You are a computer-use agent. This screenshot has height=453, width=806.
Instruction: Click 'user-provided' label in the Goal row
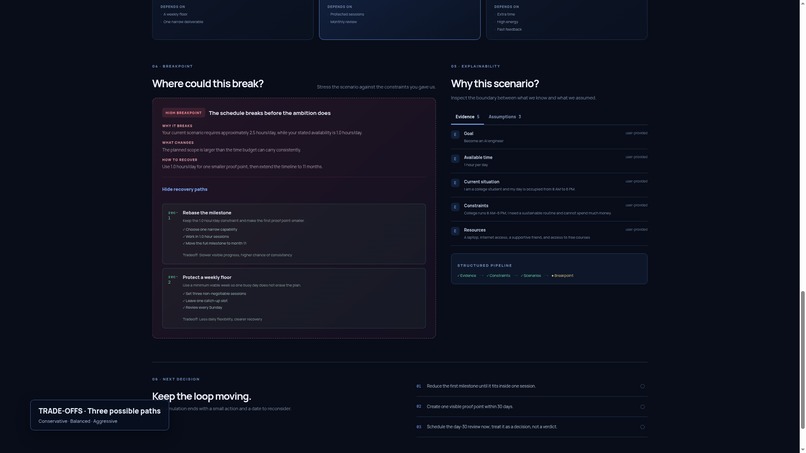point(636,133)
